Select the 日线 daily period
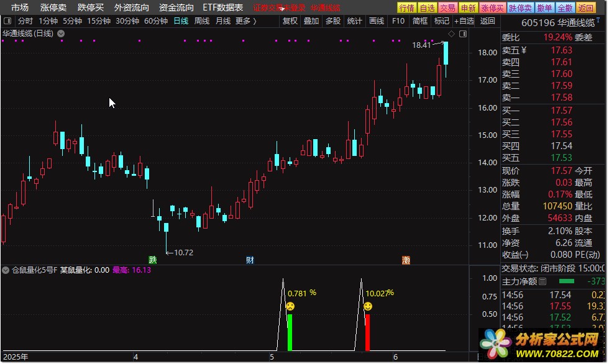The width and height of the screenshot is (609, 364). pyautogui.click(x=181, y=21)
